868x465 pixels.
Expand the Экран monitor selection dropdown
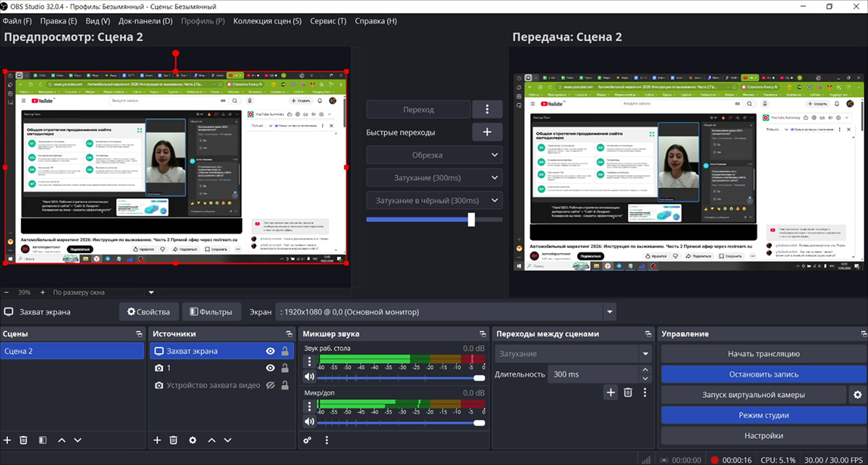pos(610,312)
